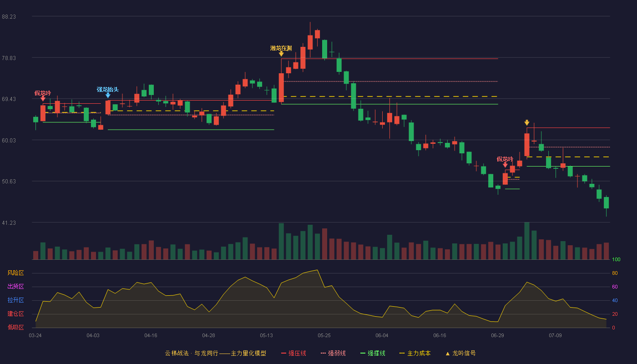Viewport: 637px width, 364px height.
Task: Select the magenta 60 scale value
Action: click(x=615, y=287)
